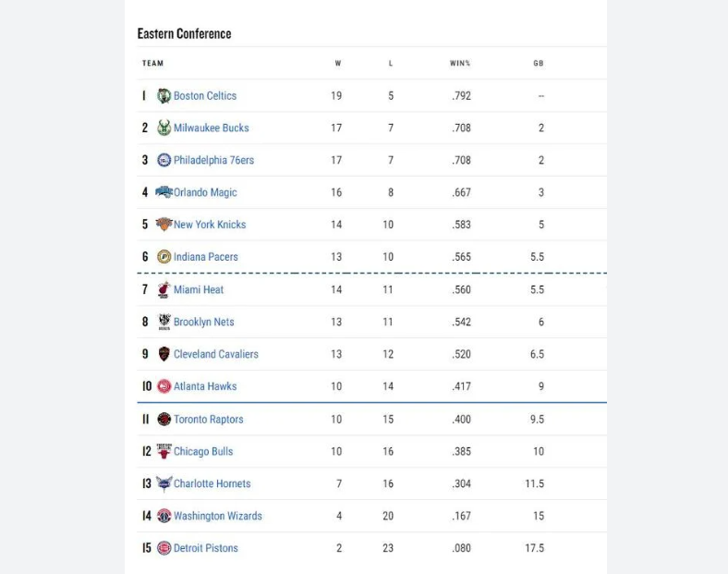
Task: Click the Philadelphia 76ers logo icon
Action: pos(164,160)
